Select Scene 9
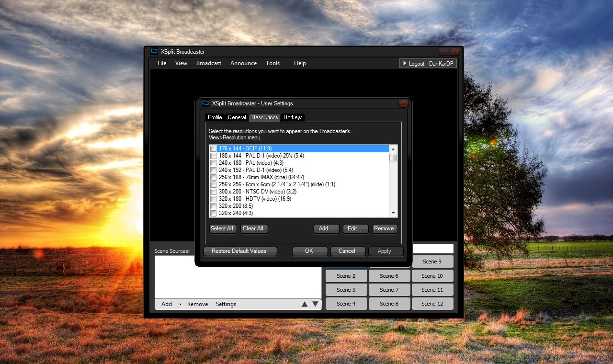 coord(432,262)
